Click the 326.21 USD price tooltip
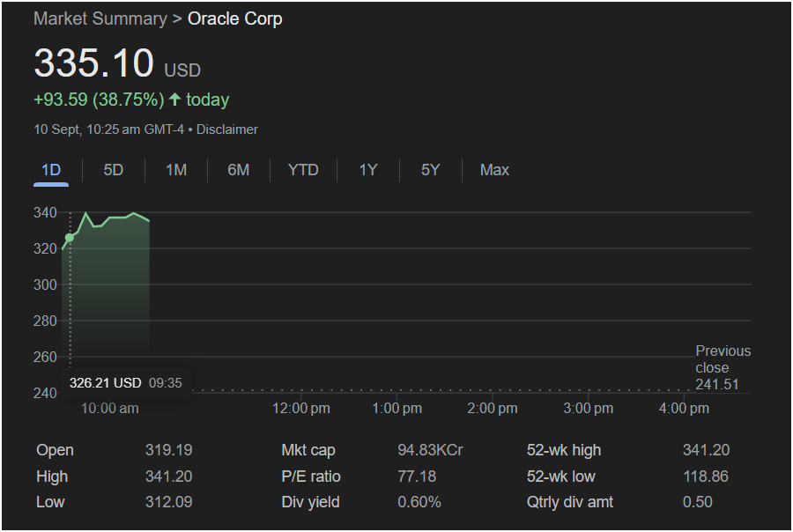 pos(125,383)
